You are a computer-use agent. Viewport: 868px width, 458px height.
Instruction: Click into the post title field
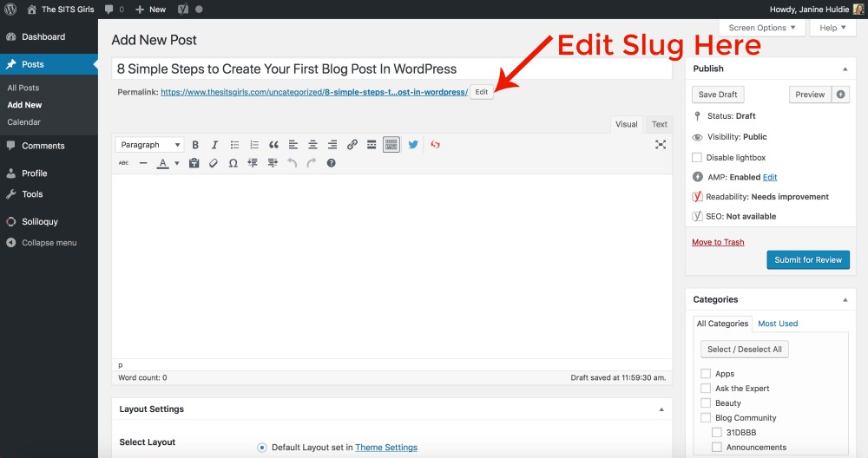pos(391,69)
